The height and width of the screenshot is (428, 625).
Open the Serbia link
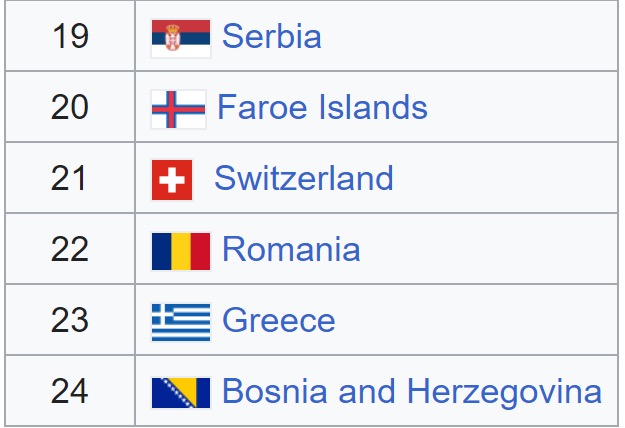(x=271, y=36)
